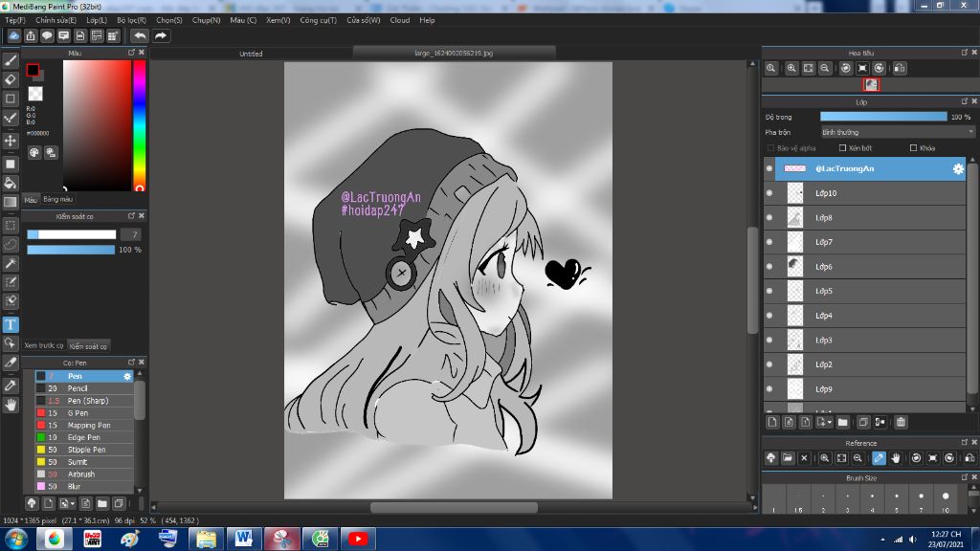The height and width of the screenshot is (551, 980).
Task: Click the canvas vertical scrollbar
Action: [x=752, y=280]
